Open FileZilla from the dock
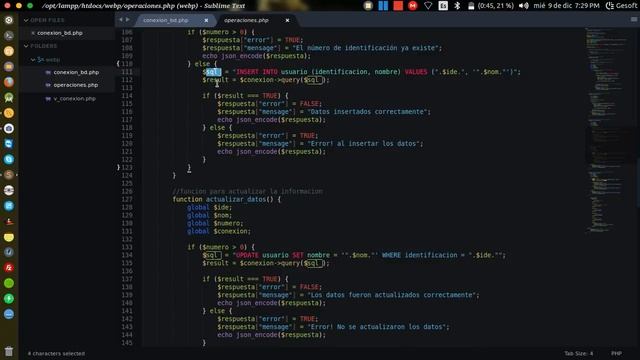 point(9,268)
